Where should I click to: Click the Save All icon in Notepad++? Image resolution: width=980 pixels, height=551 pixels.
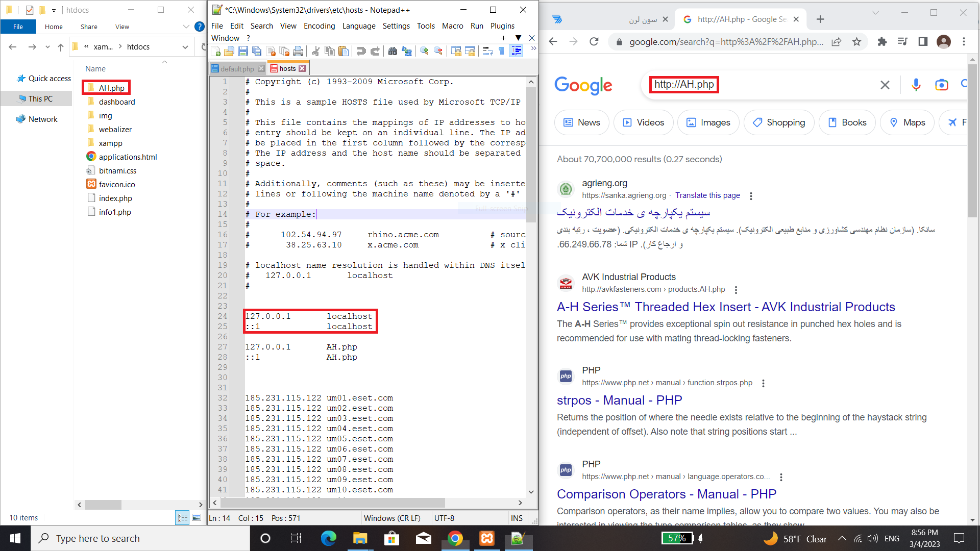(257, 51)
